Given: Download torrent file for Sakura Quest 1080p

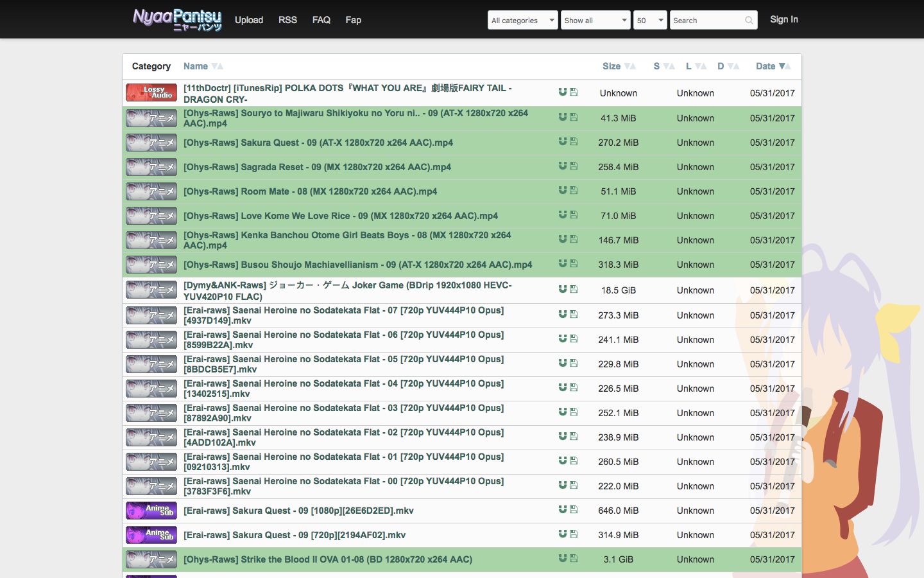Looking at the screenshot, I should click(x=574, y=509).
